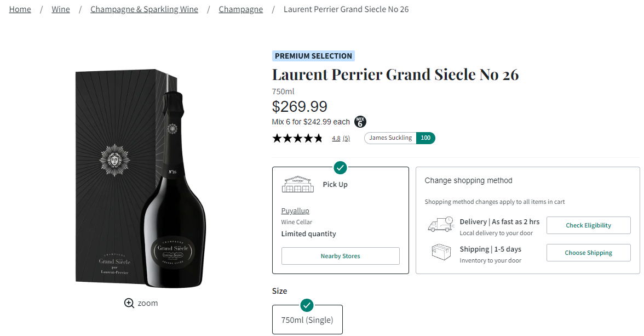This screenshot has width=644, height=336.
Task: Click the delivery truck icon
Action: click(x=440, y=225)
